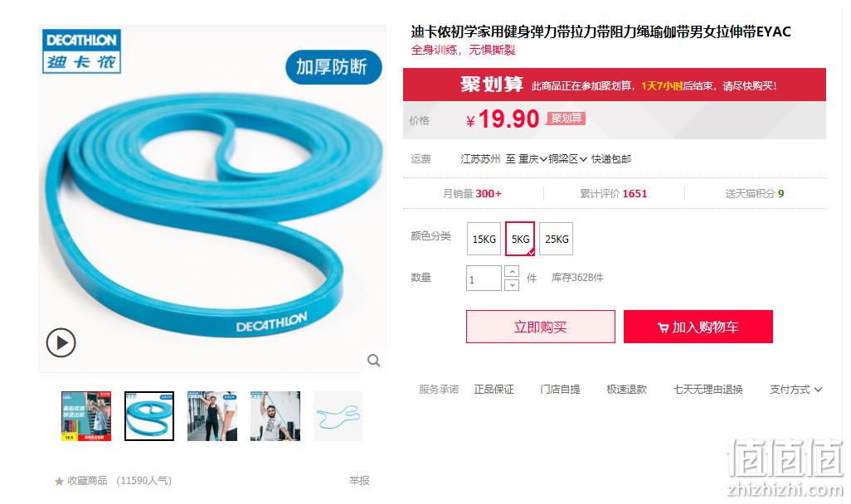
Task: Click the favorite star icon 收藏商品
Action: pyautogui.click(x=59, y=482)
